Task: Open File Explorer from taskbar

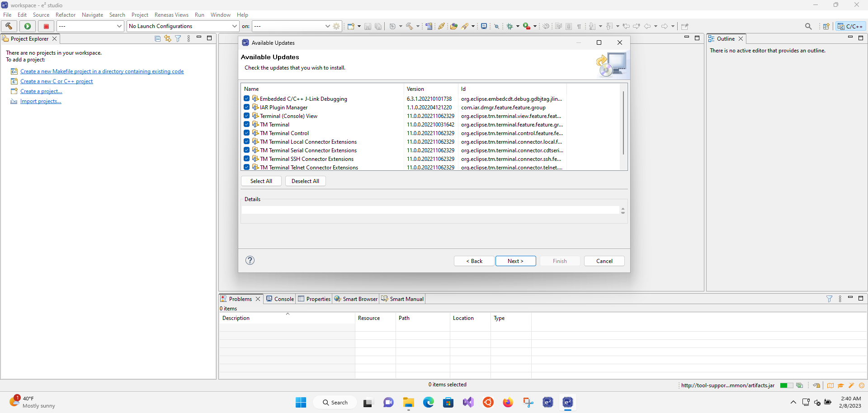Action: coord(409,402)
